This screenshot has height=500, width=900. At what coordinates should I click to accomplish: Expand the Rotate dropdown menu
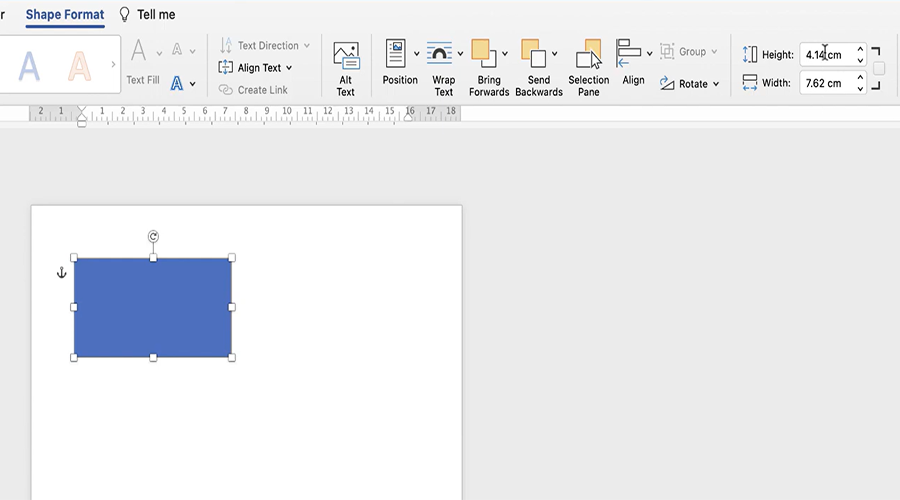click(716, 85)
